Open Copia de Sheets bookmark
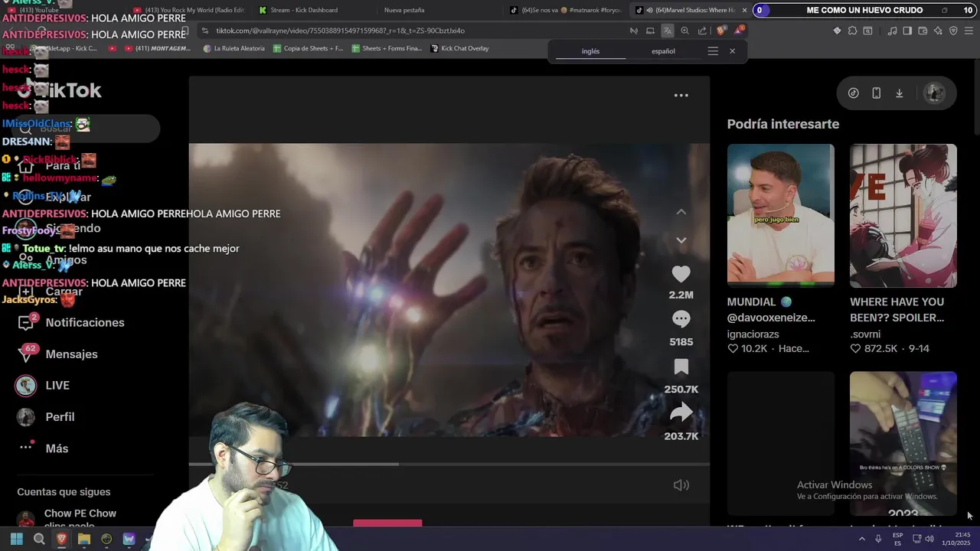 click(x=308, y=48)
